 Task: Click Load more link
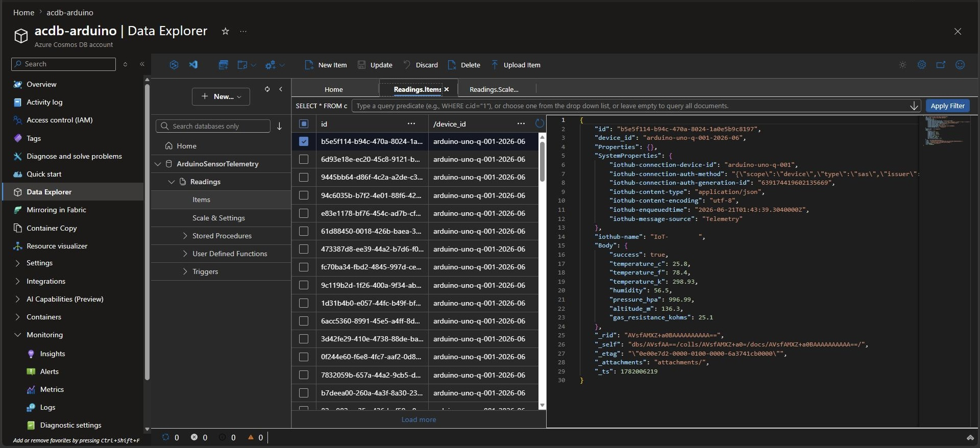[x=419, y=419]
